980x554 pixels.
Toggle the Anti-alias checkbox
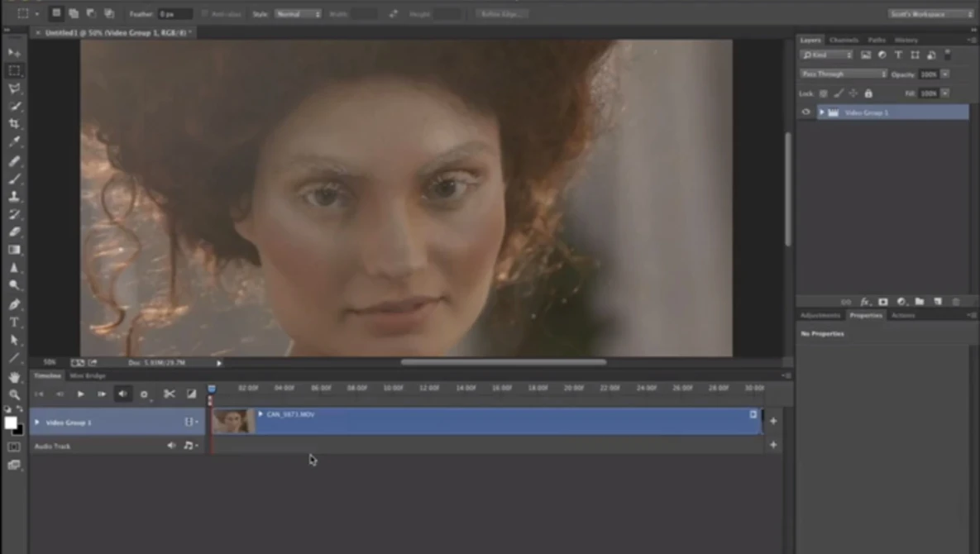point(204,14)
